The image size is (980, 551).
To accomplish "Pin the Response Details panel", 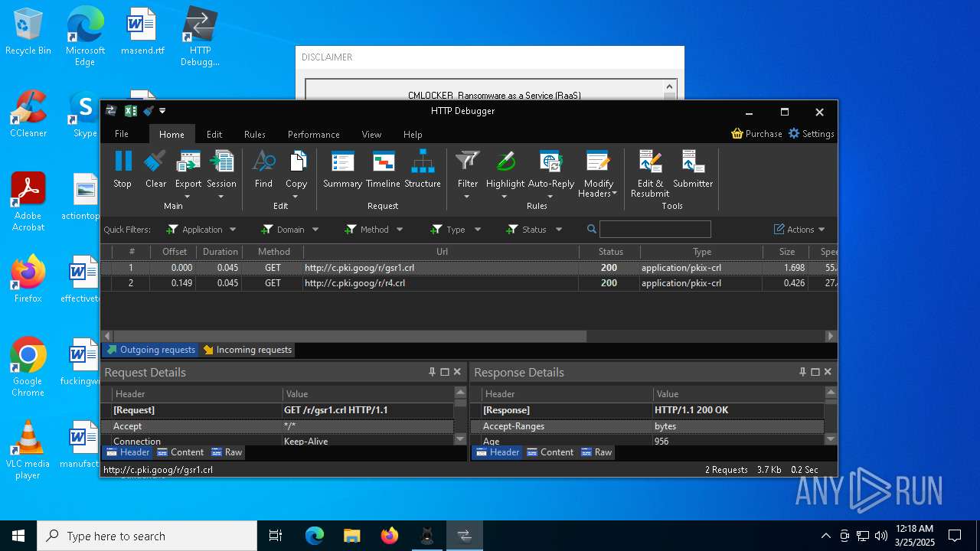I will tap(802, 372).
